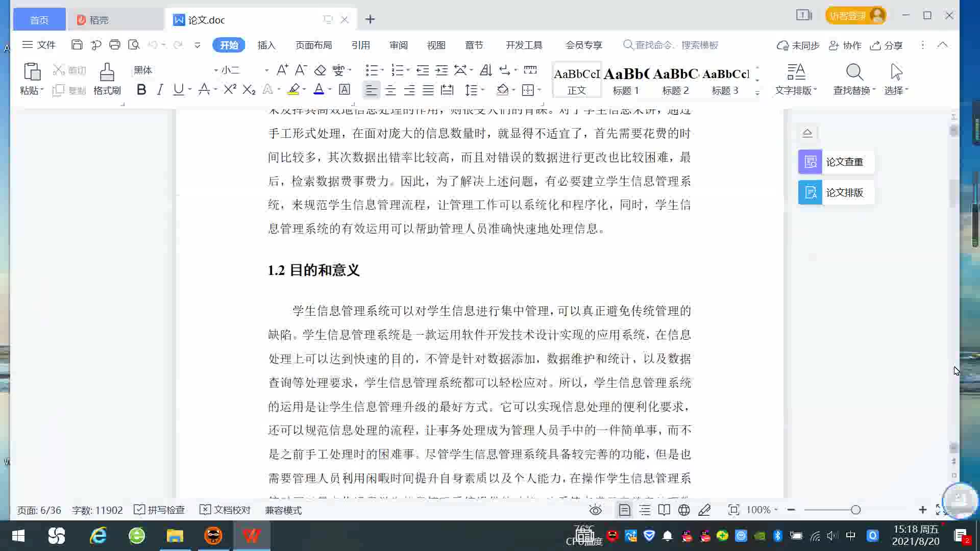Expand the styles gallery more arrow
The image size is (980, 551).
(757, 93)
